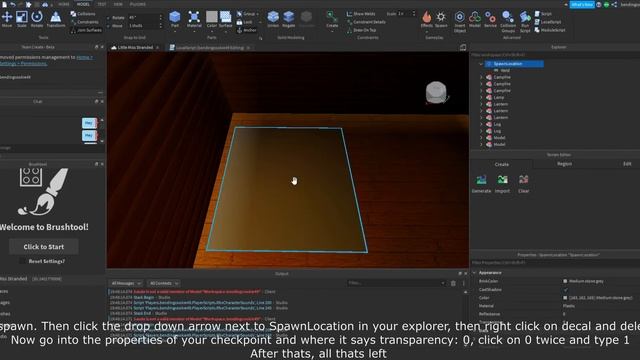Insert a new ModuleScript
Image resolution: width=640 pixels, height=360 pixels.
[550, 30]
